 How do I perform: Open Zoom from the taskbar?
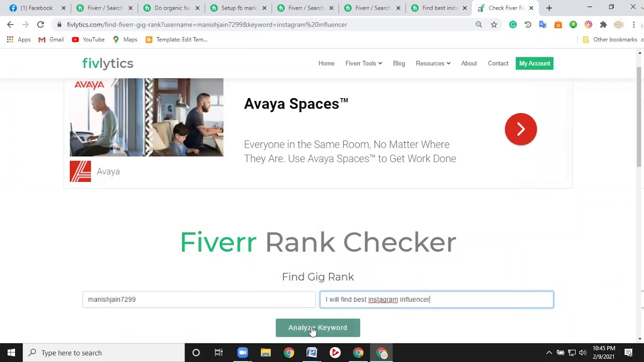tap(243, 353)
